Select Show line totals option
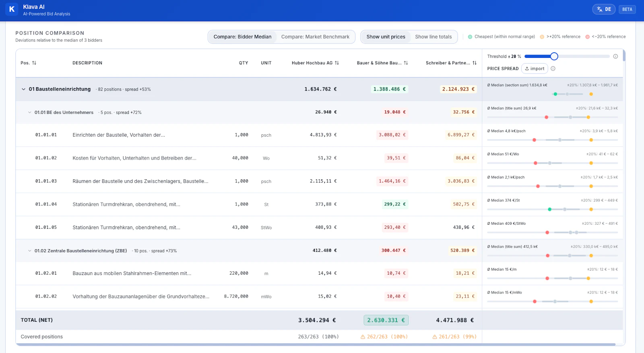 [433, 37]
